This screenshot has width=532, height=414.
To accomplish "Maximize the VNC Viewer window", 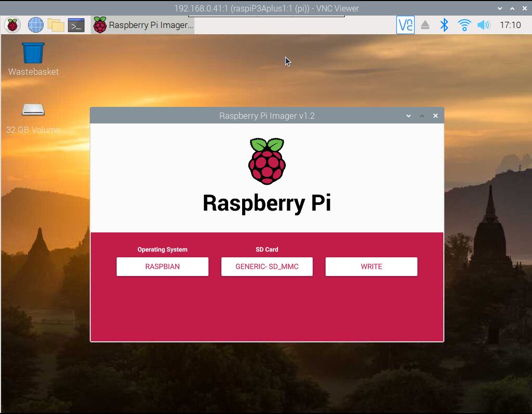I will pos(512,8).
